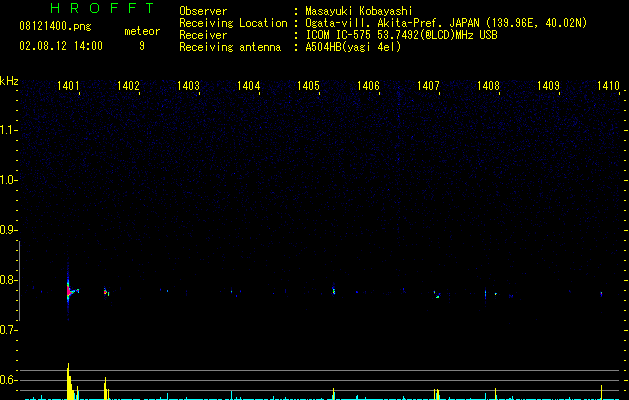629x400 pixels.
Task: Click the gray frequency range bar on left axis
Action: pyautogui.click(x=19, y=281)
